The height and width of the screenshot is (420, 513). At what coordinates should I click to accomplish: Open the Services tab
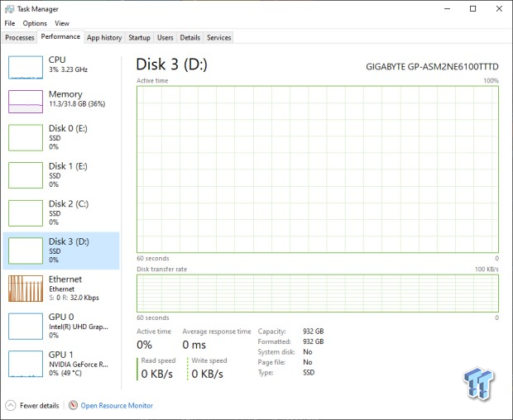pyautogui.click(x=218, y=37)
